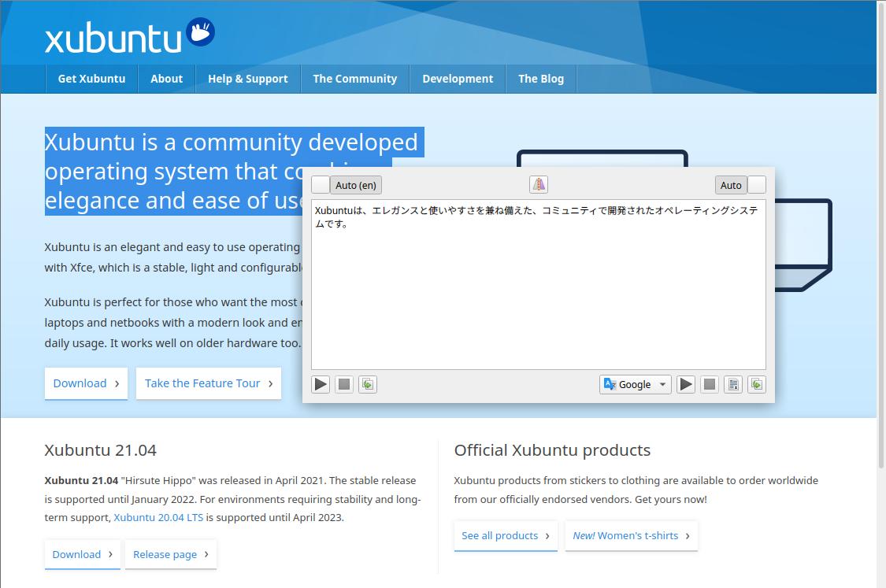The image size is (886, 588).
Task: Play translated text speech beside Google dropdown
Action: click(685, 385)
